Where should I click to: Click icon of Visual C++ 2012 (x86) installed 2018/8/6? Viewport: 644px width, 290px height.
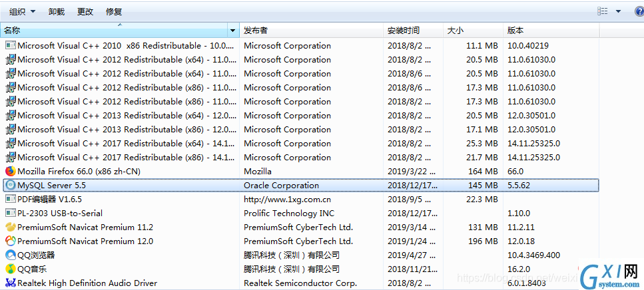click(x=10, y=87)
